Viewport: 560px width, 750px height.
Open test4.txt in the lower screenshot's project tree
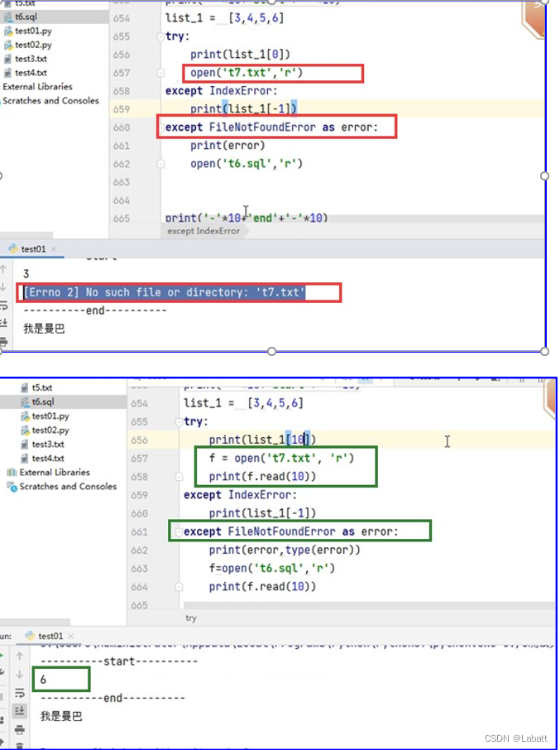tap(48, 459)
